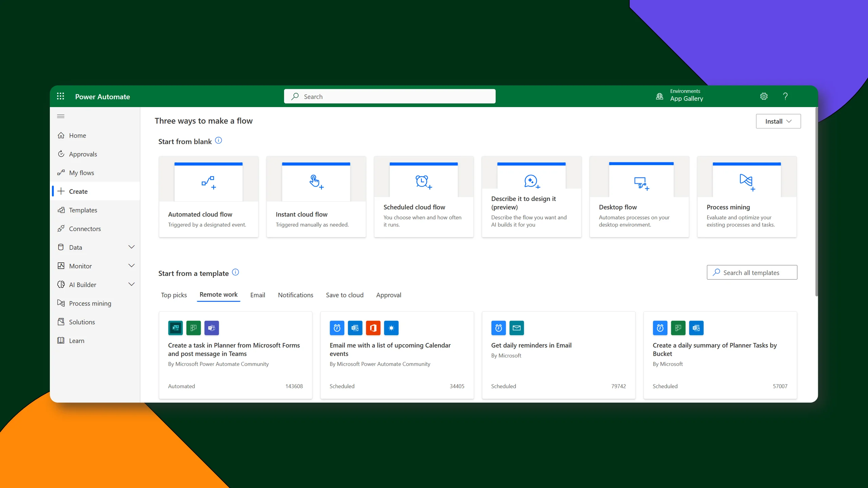Viewport: 868px width, 488px height.
Task: Open Connectors from the sidebar
Action: coord(85,229)
